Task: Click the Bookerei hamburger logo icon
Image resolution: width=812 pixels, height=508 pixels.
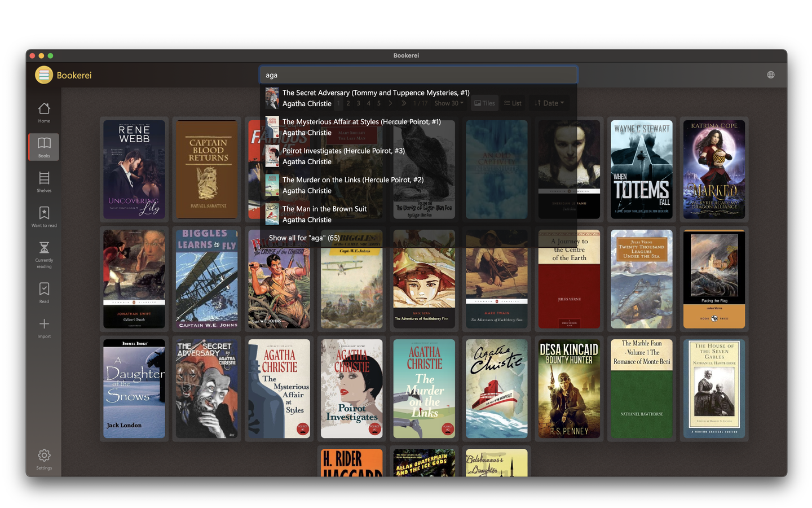Action: point(44,75)
